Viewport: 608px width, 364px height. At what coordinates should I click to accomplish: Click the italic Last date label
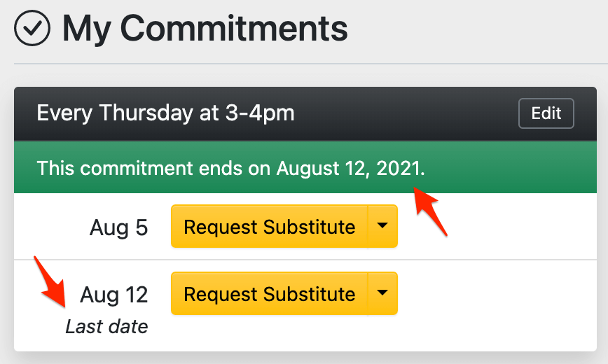pyautogui.click(x=106, y=327)
